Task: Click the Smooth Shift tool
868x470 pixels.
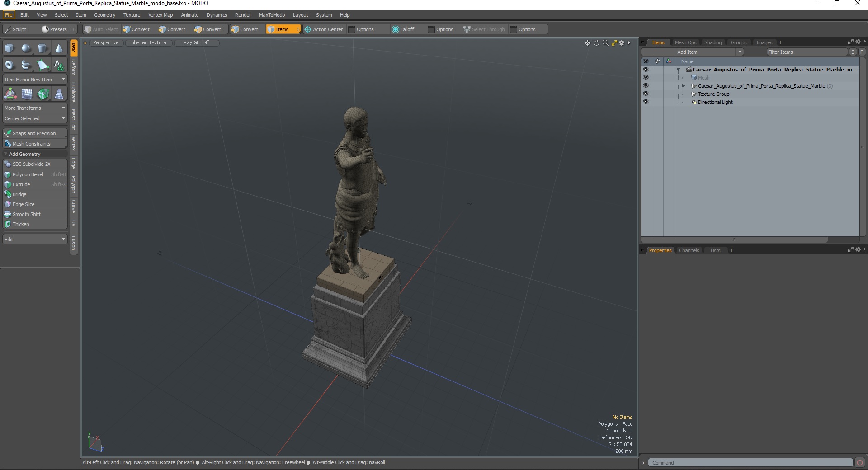Action: point(35,214)
